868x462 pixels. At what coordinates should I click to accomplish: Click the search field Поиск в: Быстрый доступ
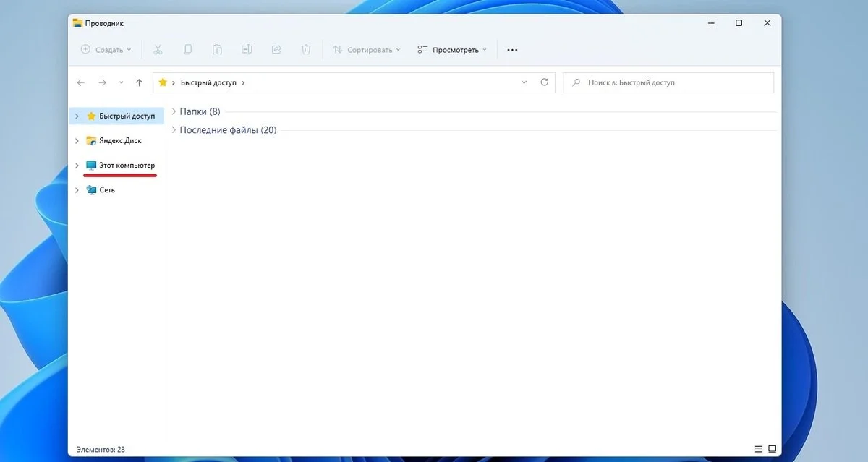pyautogui.click(x=668, y=82)
